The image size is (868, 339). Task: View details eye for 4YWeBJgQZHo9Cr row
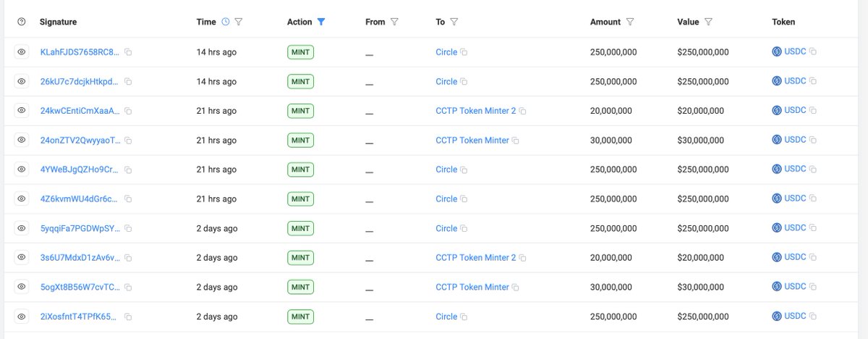coord(22,169)
